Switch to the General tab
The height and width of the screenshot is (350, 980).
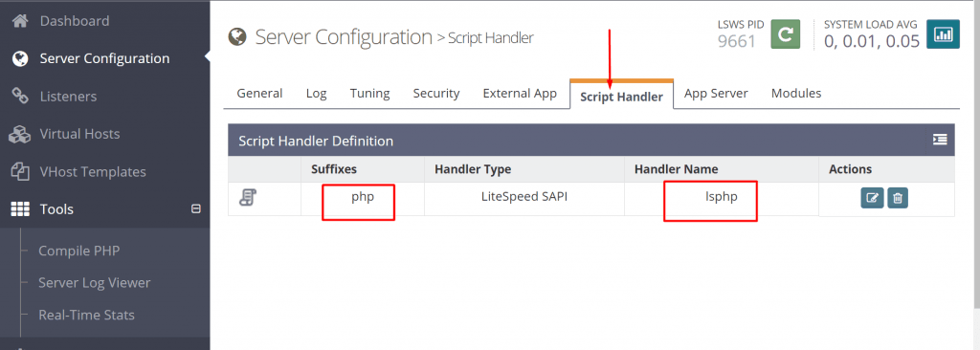coord(259,93)
